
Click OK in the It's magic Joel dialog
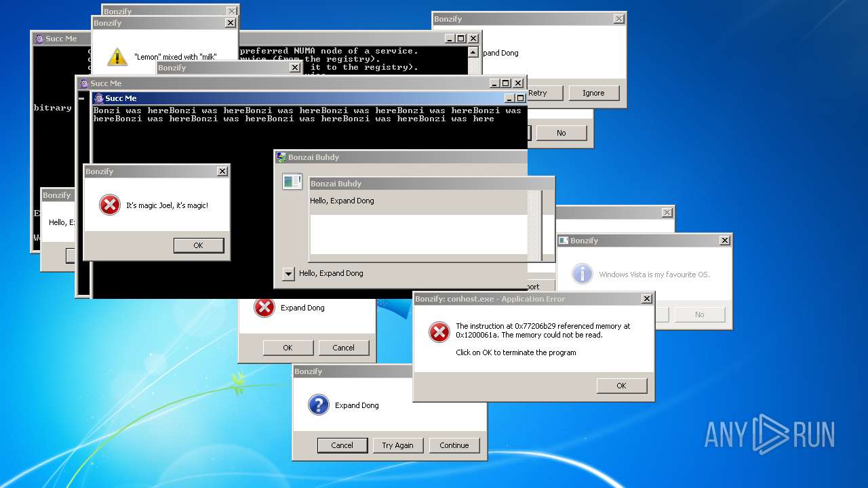pyautogui.click(x=198, y=245)
